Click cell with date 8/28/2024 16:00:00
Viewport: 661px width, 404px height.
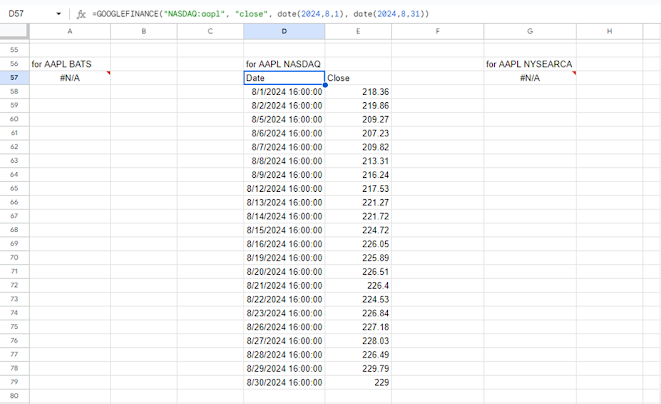(x=284, y=355)
